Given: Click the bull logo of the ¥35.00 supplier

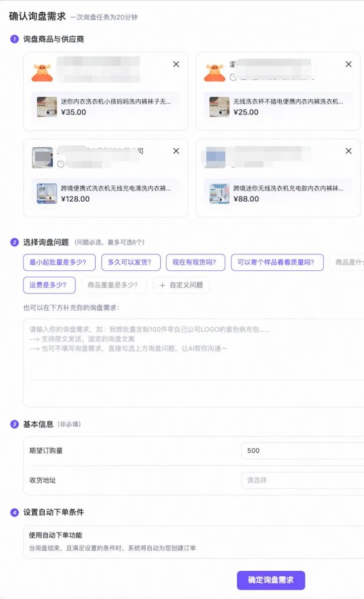Looking at the screenshot, I should 42,73.
